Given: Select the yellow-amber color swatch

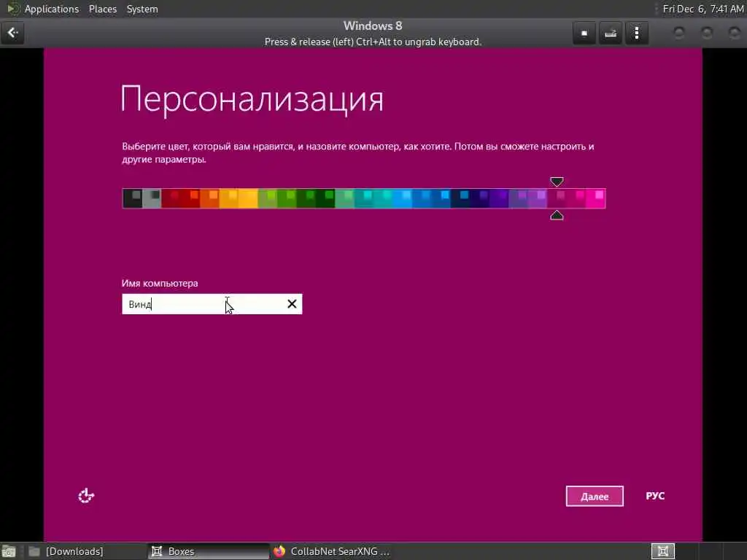Looking at the screenshot, I should (248, 198).
